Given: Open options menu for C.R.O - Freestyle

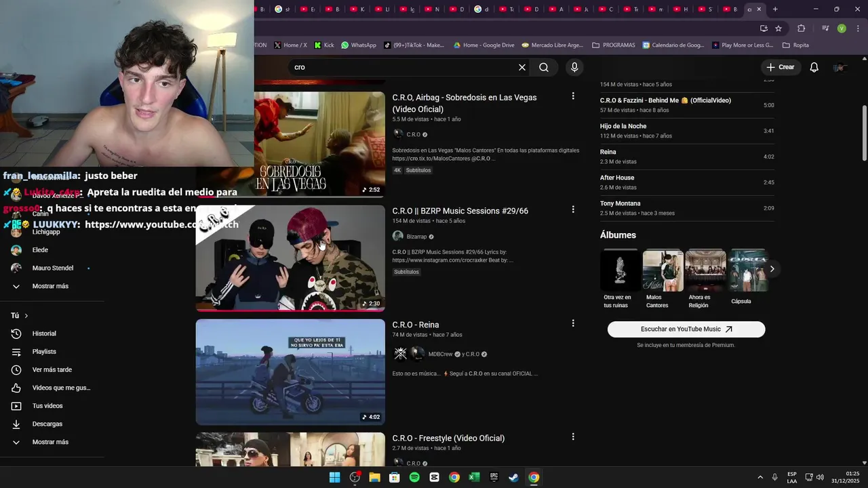Looking at the screenshot, I should point(573,436).
